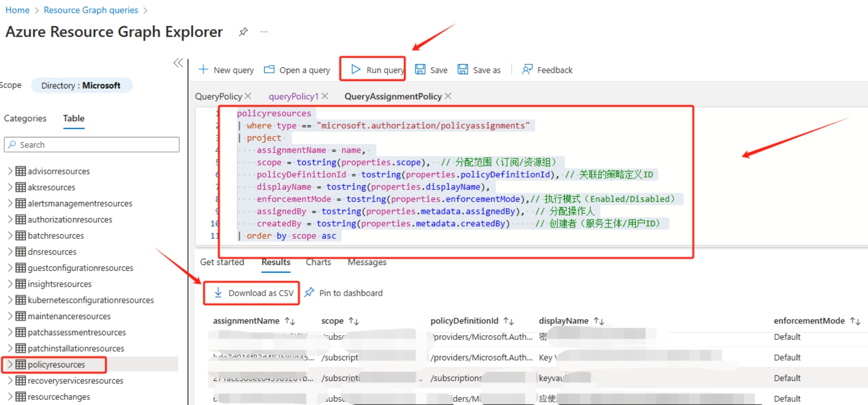
Task: Switch to the Results tab
Action: (276, 262)
